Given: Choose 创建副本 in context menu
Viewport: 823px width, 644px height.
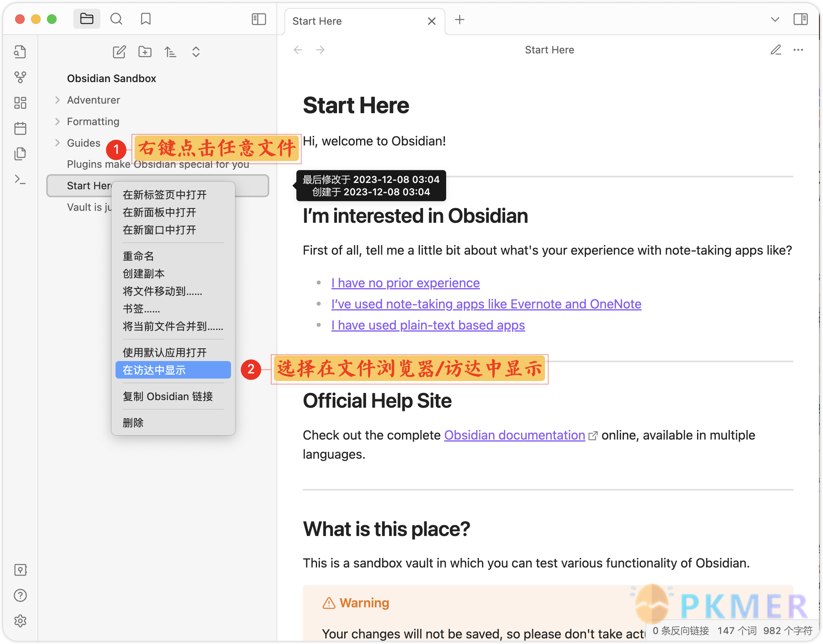Looking at the screenshot, I should (x=173, y=274).
